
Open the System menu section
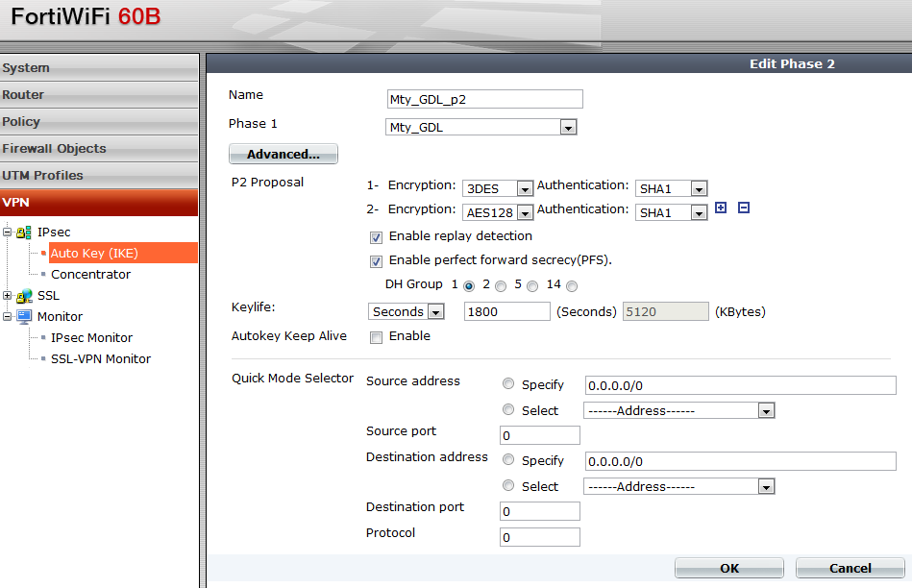tap(99, 67)
